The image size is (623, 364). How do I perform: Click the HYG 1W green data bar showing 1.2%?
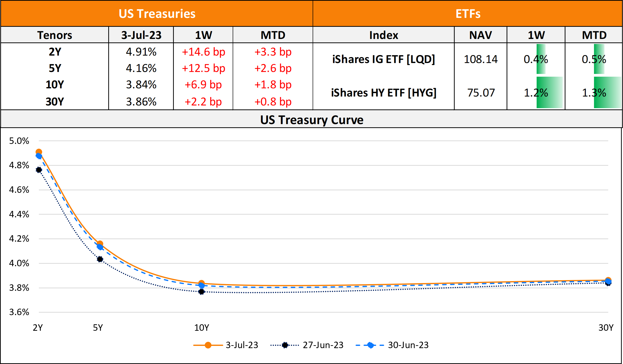tap(549, 93)
